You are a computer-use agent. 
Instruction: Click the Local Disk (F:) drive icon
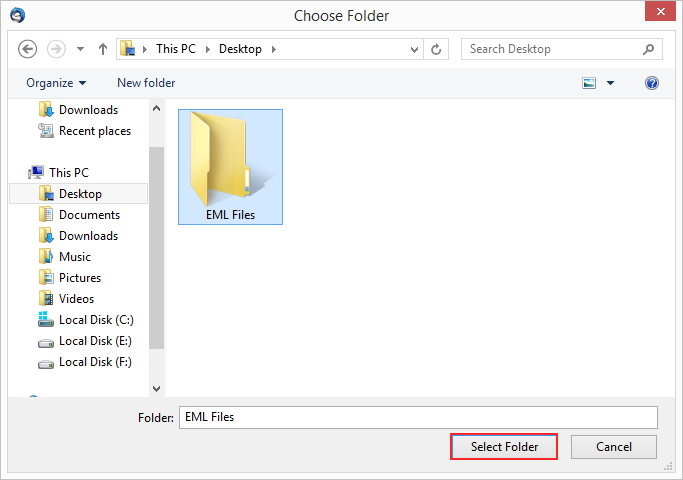46,364
